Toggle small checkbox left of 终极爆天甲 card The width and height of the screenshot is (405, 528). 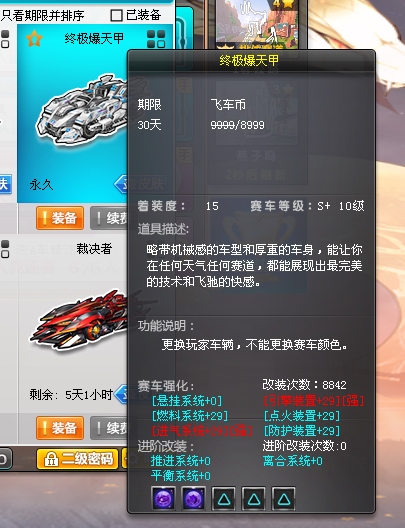click(5, 39)
